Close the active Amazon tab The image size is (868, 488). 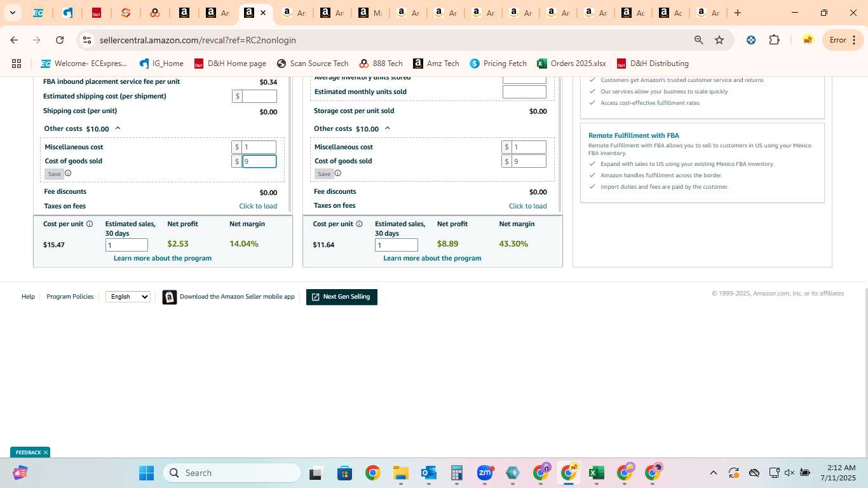pos(263,13)
